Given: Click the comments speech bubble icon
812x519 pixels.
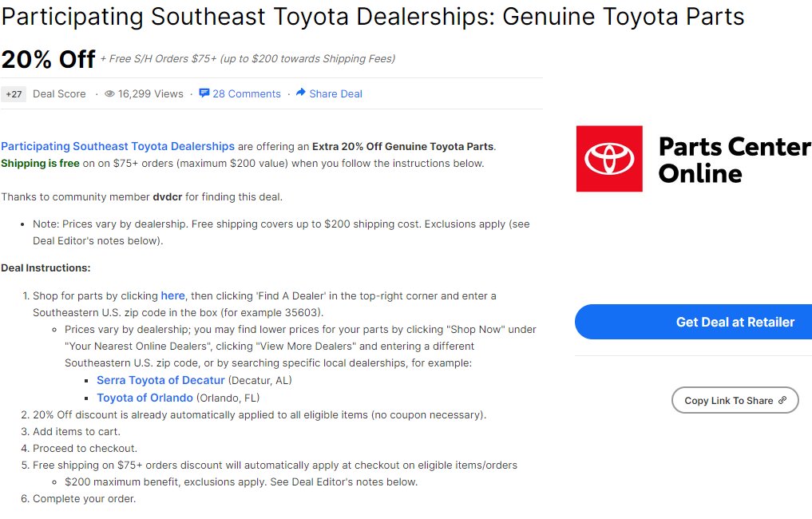Looking at the screenshot, I should [204, 93].
